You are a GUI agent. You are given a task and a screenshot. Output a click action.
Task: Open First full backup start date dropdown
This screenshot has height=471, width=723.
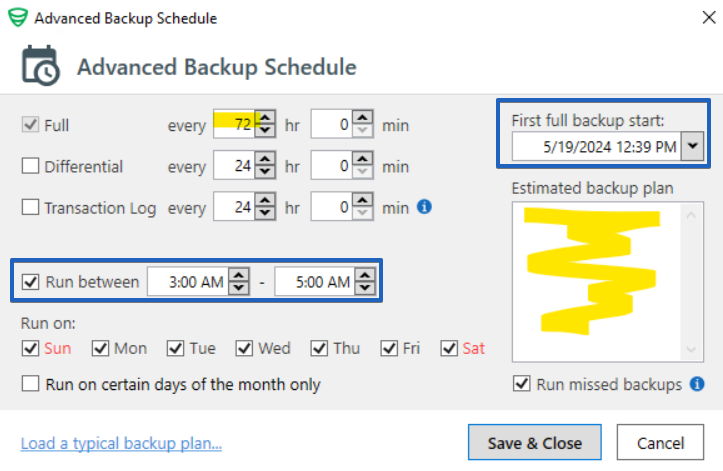(x=693, y=146)
